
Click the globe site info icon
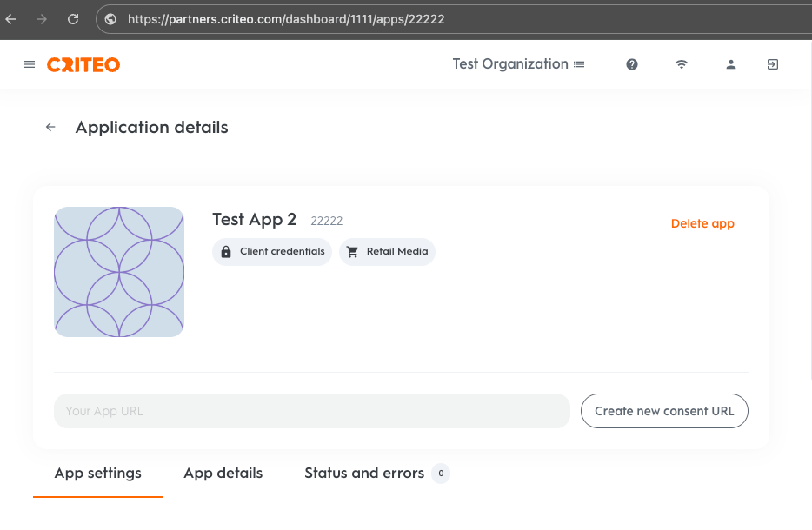click(110, 19)
